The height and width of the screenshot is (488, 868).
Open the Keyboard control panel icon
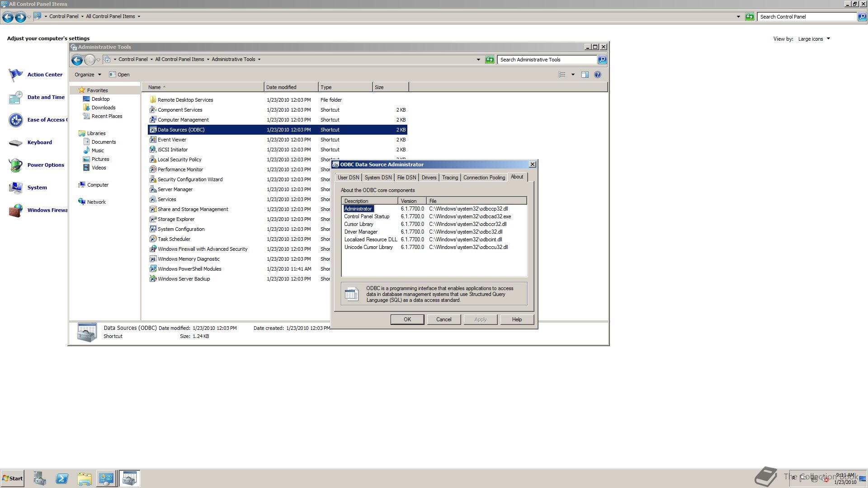click(x=16, y=142)
